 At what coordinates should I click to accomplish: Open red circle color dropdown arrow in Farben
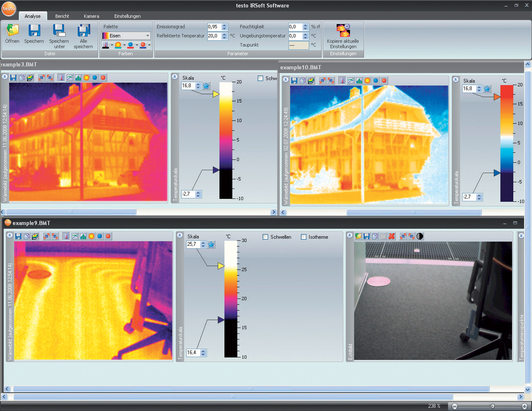coord(149,45)
